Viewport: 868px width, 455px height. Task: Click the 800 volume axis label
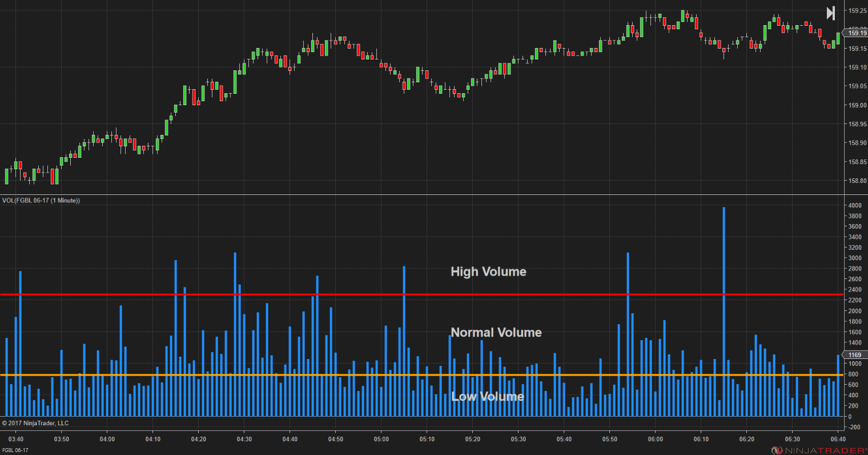854,374
